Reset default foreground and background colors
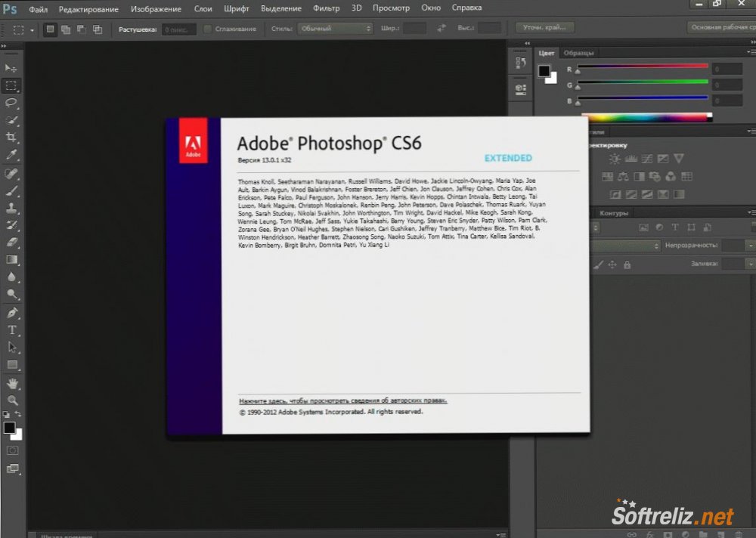 [x=6, y=414]
